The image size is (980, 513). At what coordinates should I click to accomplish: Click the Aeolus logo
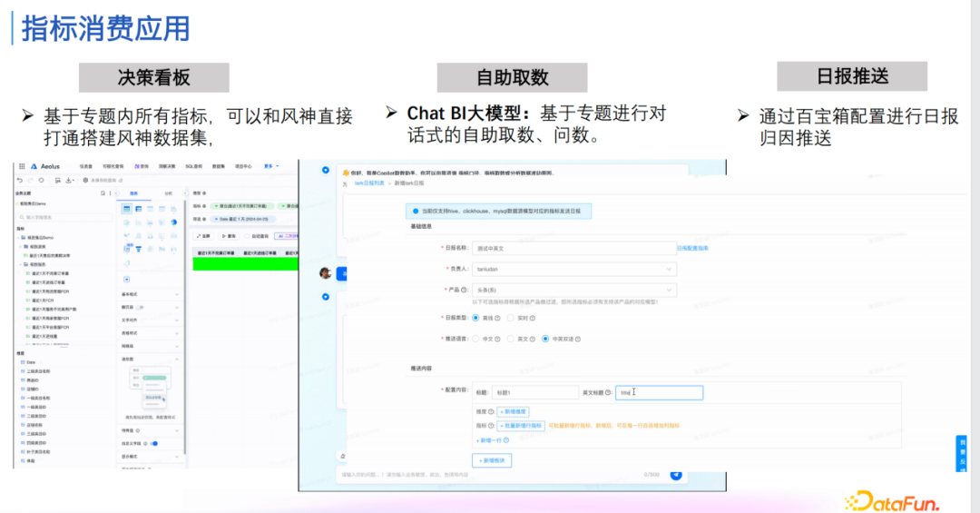[x=34, y=166]
